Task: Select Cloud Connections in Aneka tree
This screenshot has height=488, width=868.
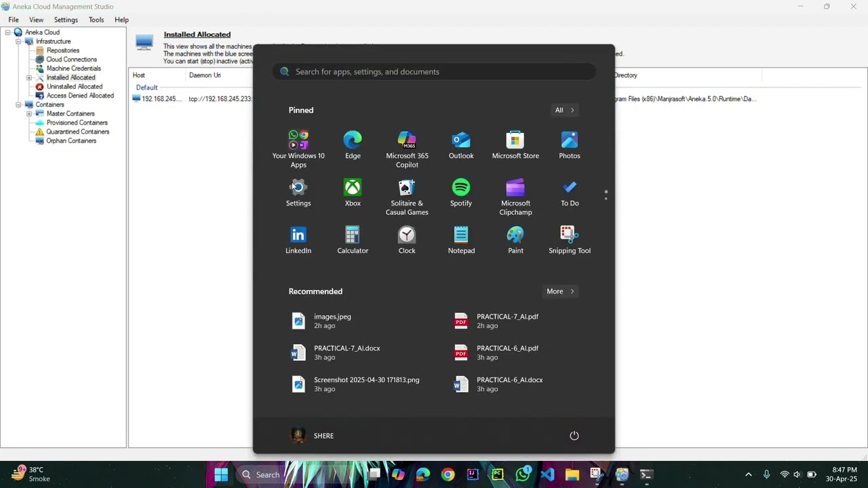Action: (71, 60)
